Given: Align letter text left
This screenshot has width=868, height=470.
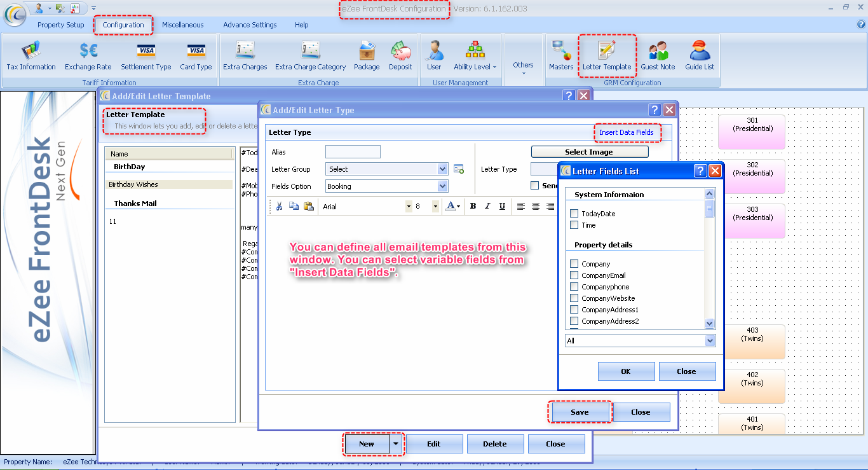Looking at the screenshot, I should pyautogui.click(x=521, y=206).
